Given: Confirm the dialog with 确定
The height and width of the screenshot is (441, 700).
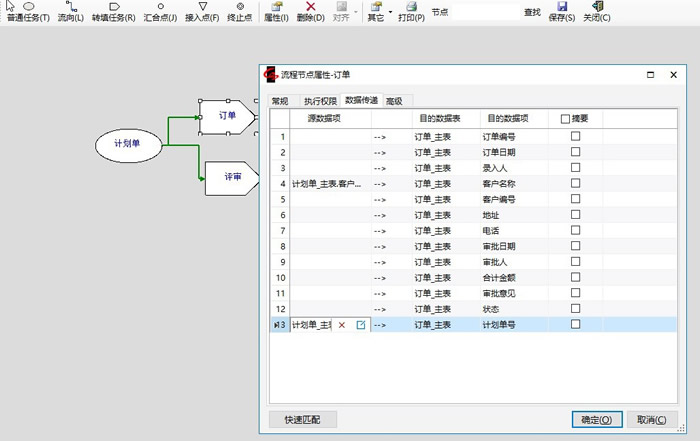Looking at the screenshot, I should (x=598, y=419).
